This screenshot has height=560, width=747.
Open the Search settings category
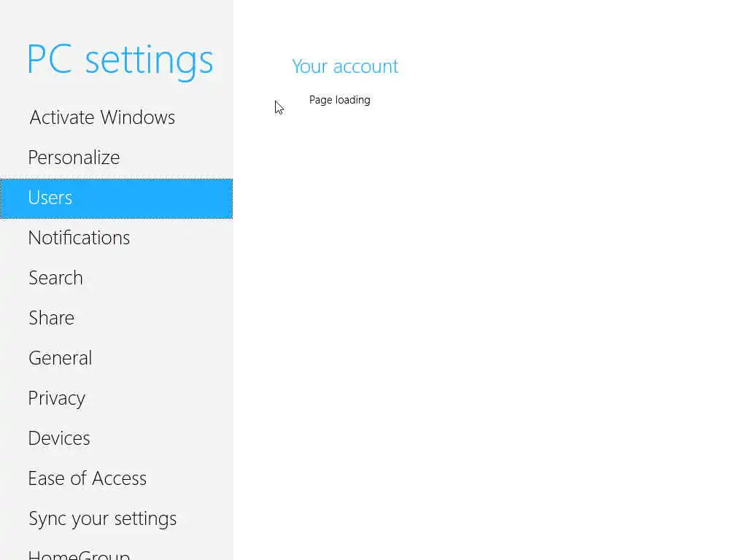[116, 278]
